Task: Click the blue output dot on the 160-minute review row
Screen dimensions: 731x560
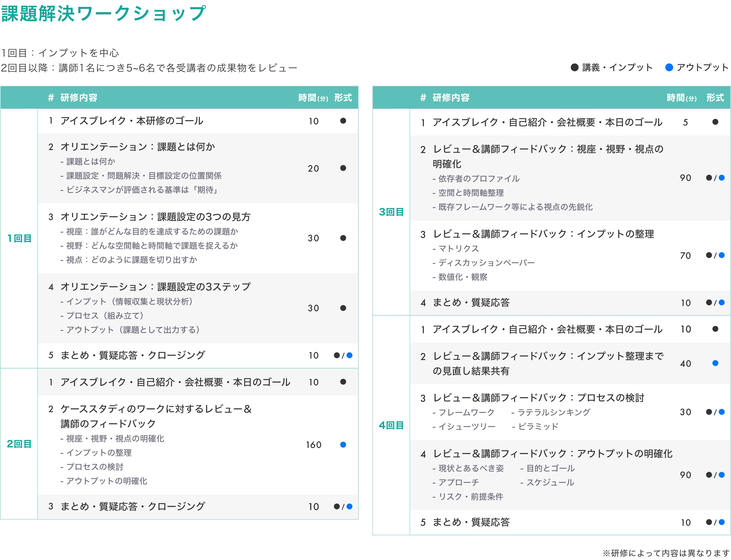Action: 343,445
